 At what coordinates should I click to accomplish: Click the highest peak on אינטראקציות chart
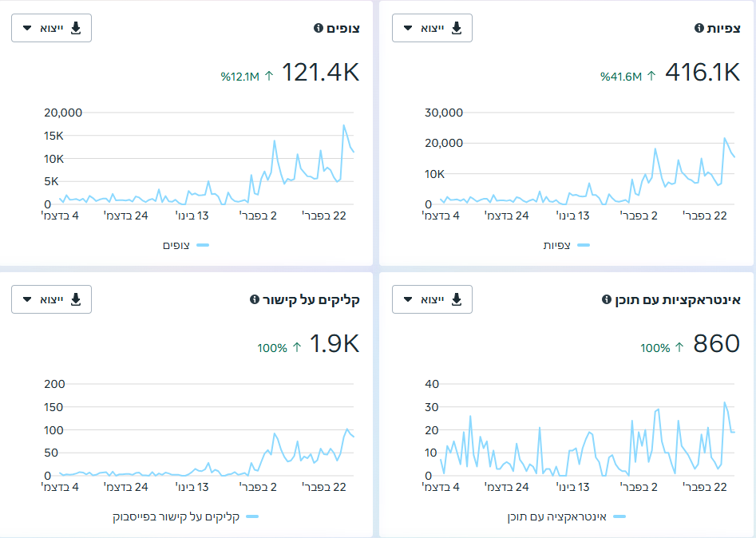[x=725, y=402]
